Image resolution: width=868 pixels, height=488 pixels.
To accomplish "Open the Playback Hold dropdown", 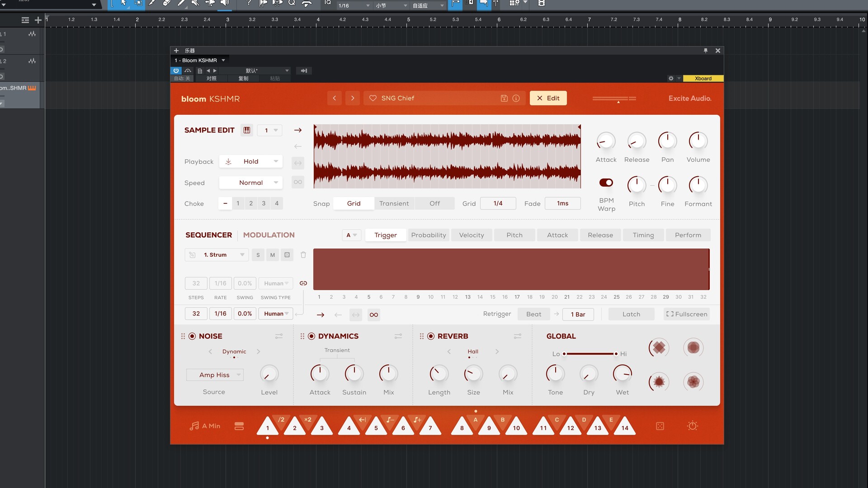I will coord(251,161).
